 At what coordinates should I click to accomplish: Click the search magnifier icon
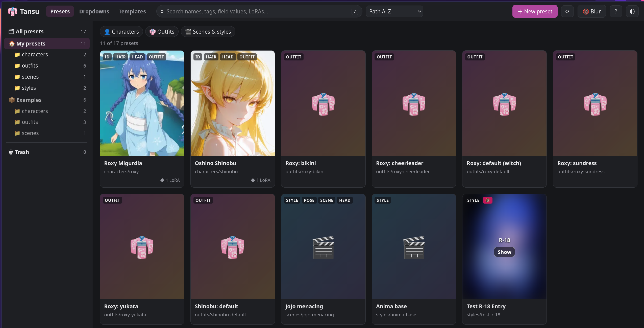coord(162,12)
